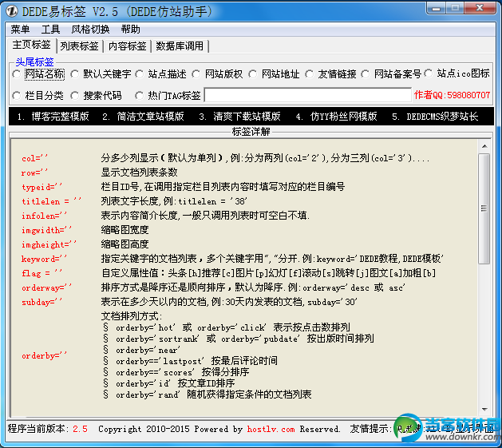Click the 头尾标签 group label
The width and height of the screenshot is (502, 448).
[x=34, y=61]
